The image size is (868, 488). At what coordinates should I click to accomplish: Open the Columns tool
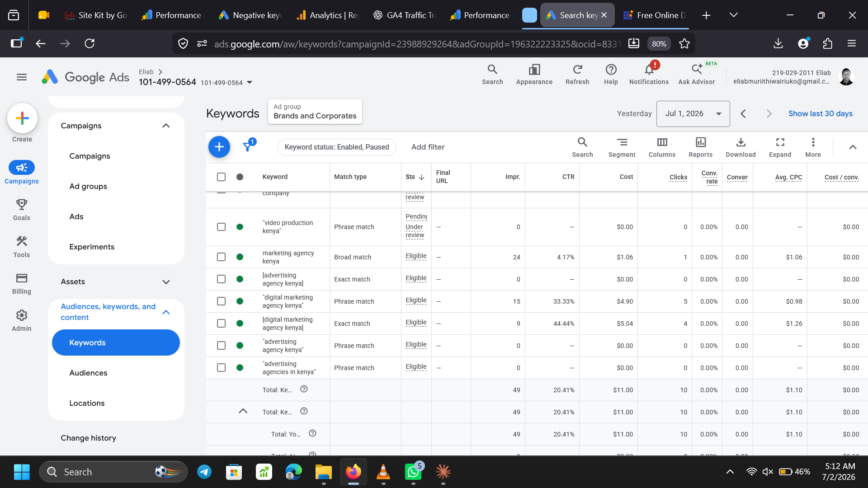pos(662,147)
